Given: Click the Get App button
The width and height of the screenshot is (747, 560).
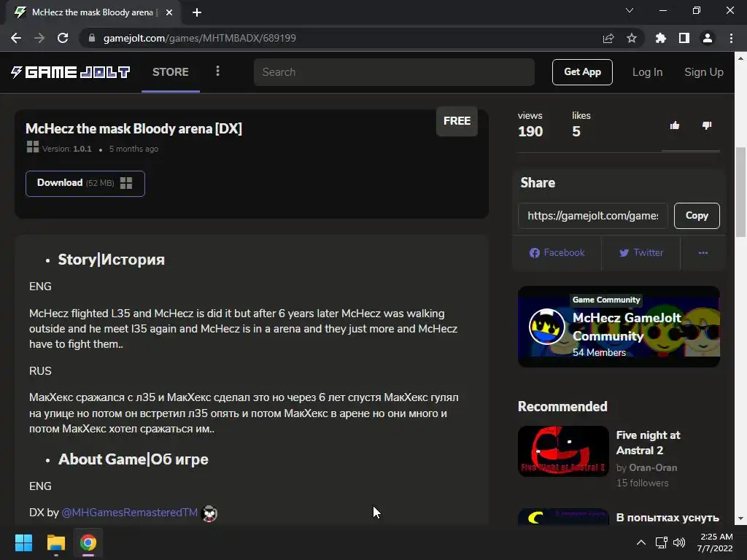Looking at the screenshot, I should 582,72.
